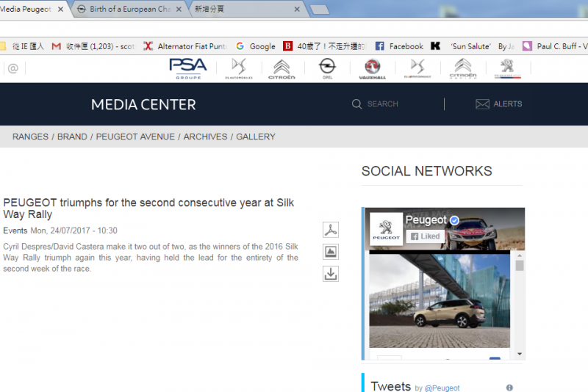The width and height of the screenshot is (588, 392).
Task: Open the RANGES menu
Action: pos(30,137)
